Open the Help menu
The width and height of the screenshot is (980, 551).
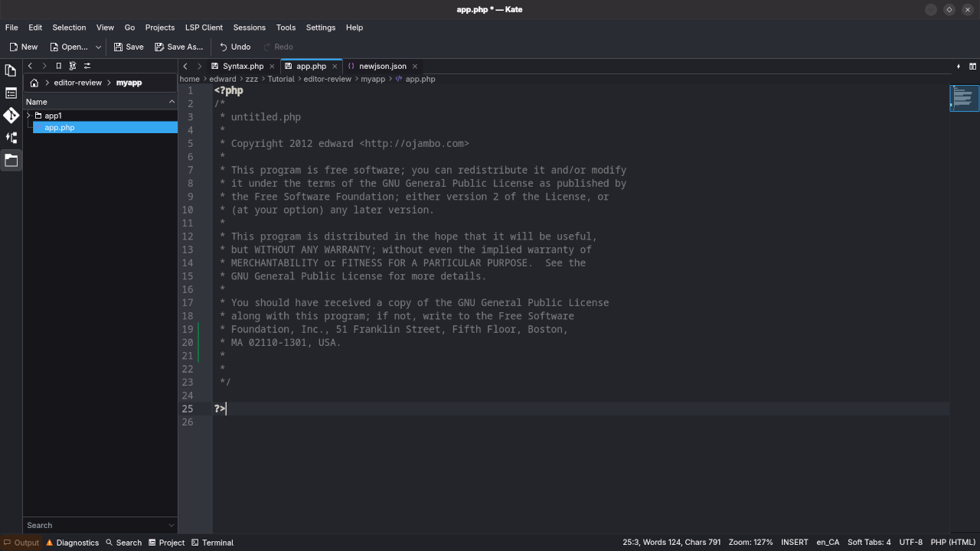354,28
